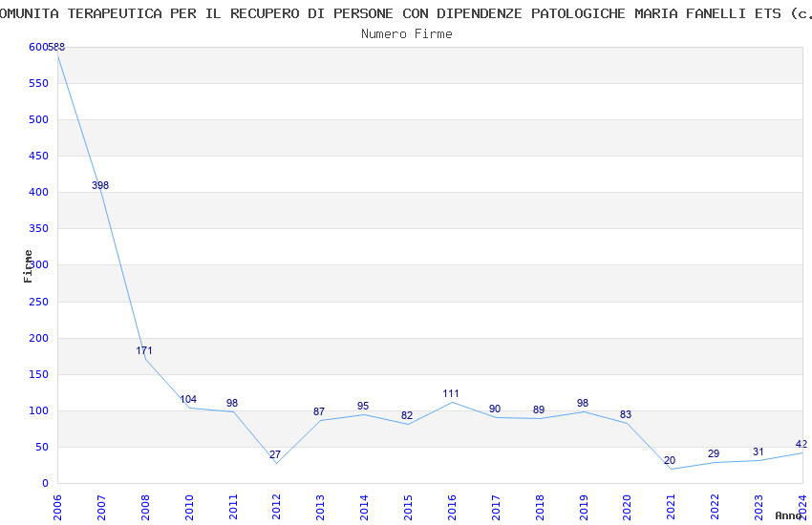Click the 398 data label for 2007

point(100,185)
